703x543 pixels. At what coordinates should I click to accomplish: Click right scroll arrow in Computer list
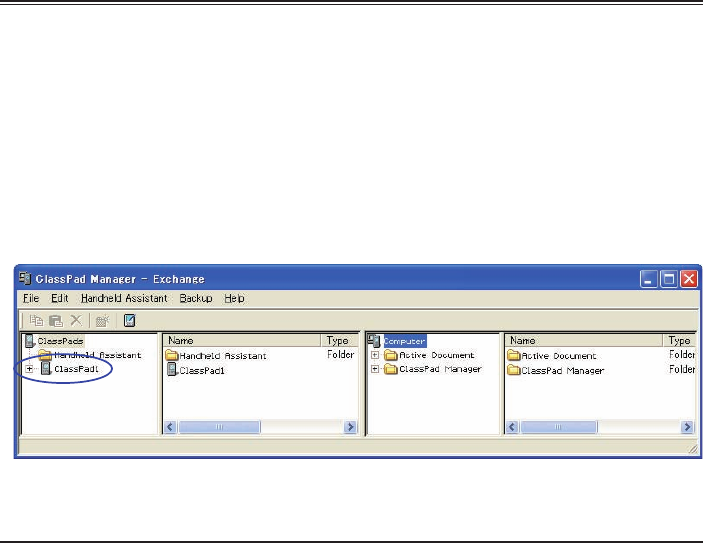[x=687, y=427]
